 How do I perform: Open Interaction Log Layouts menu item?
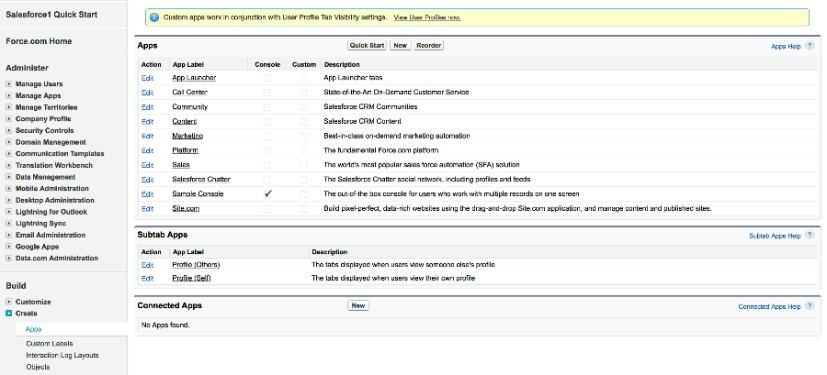[x=62, y=355]
